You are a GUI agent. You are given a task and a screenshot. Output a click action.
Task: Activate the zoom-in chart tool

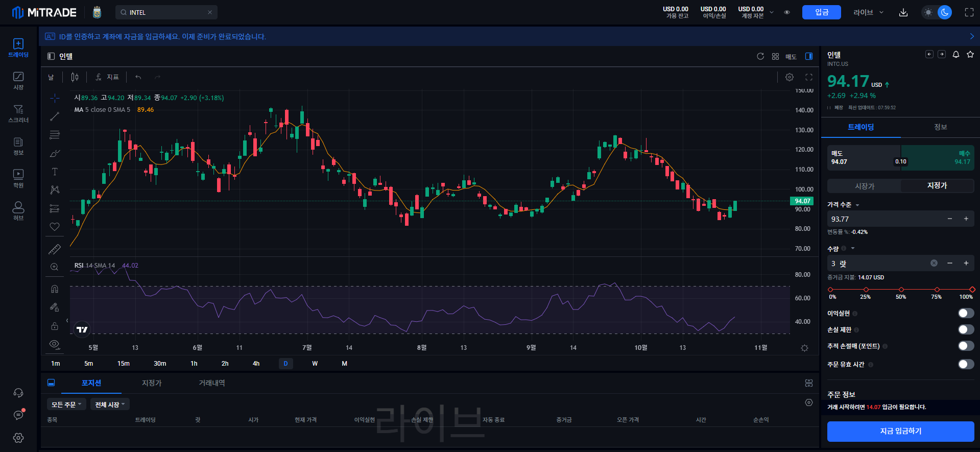pyautogui.click(x=55, y=267)
